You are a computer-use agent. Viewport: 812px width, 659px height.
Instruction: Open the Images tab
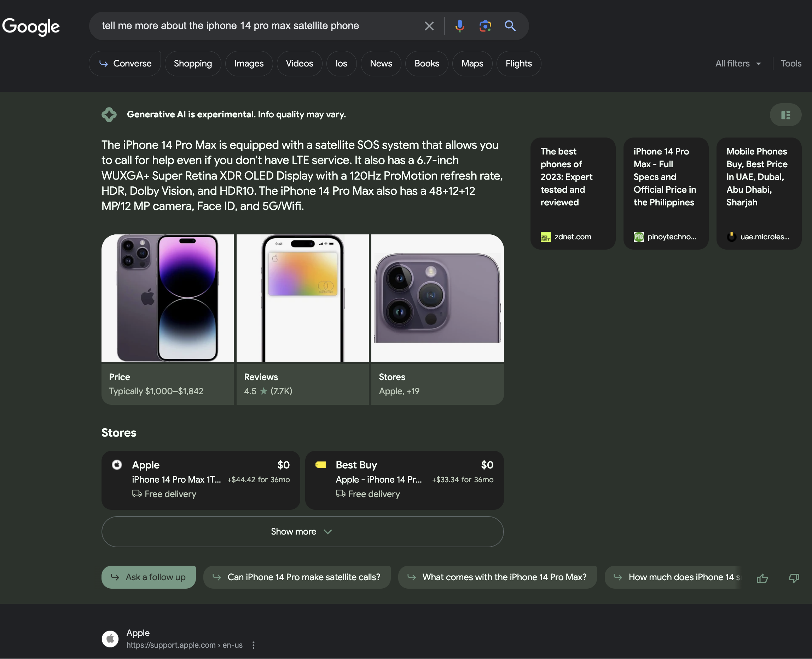(249, 63)
